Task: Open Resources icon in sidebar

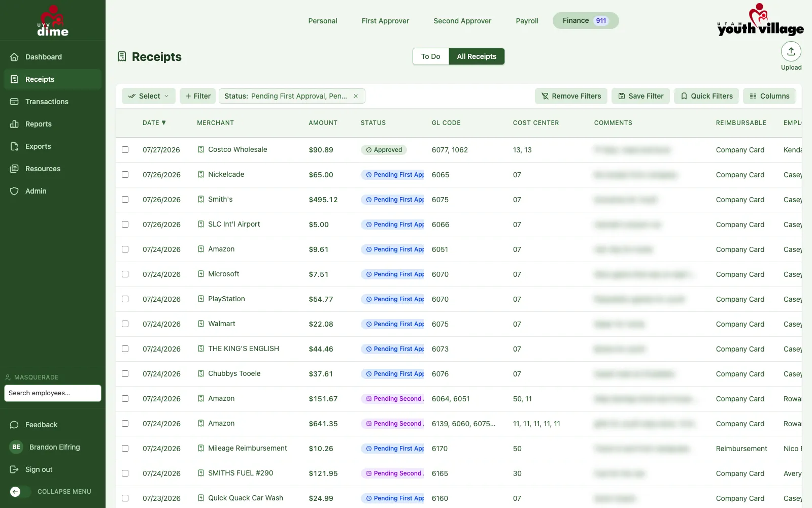Action: point(14,169)
